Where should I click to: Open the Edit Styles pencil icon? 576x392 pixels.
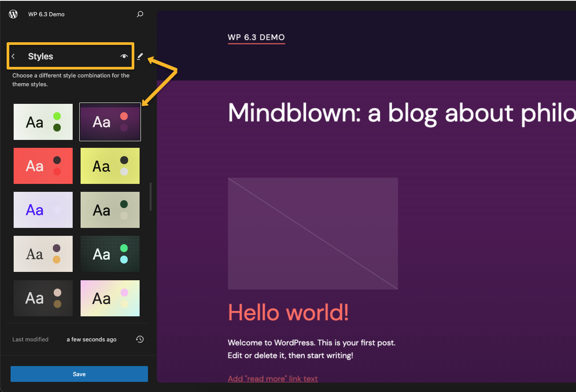click(140, 56)
